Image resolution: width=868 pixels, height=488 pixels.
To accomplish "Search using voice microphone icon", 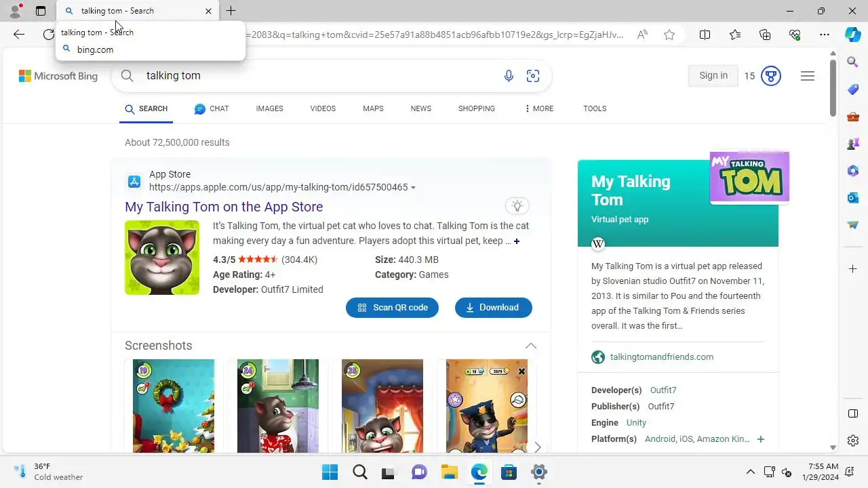I will click(x=509, y=76).
